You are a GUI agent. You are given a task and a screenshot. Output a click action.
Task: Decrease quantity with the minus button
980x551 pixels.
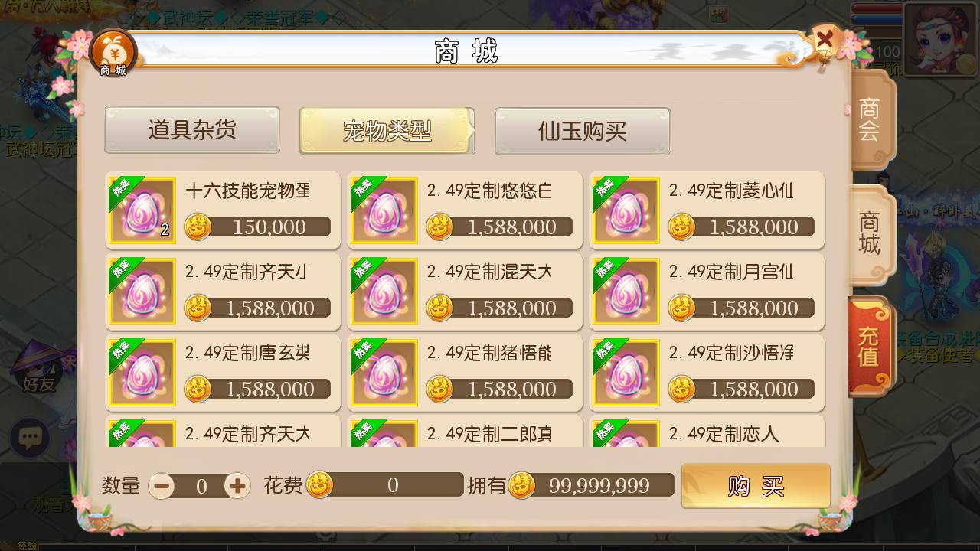162,486
